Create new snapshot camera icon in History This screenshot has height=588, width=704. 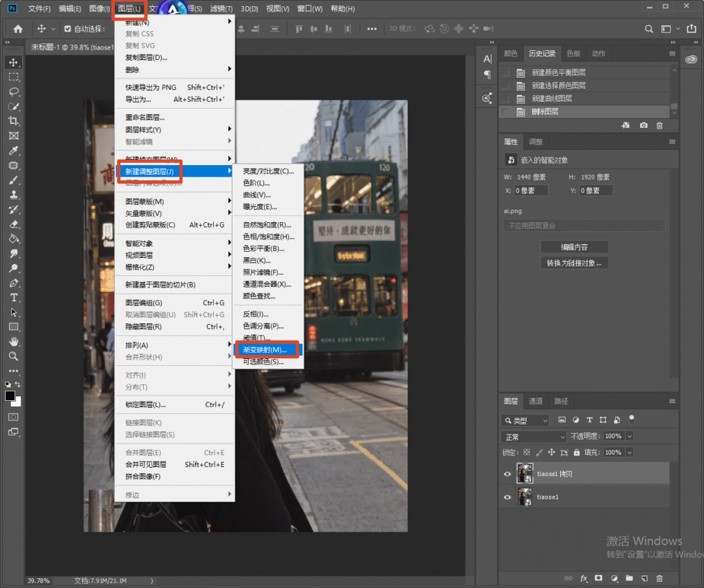point(643,125)
